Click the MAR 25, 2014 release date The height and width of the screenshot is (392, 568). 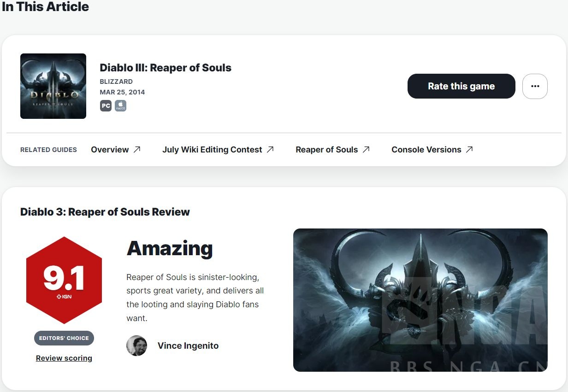pos(122,92)
